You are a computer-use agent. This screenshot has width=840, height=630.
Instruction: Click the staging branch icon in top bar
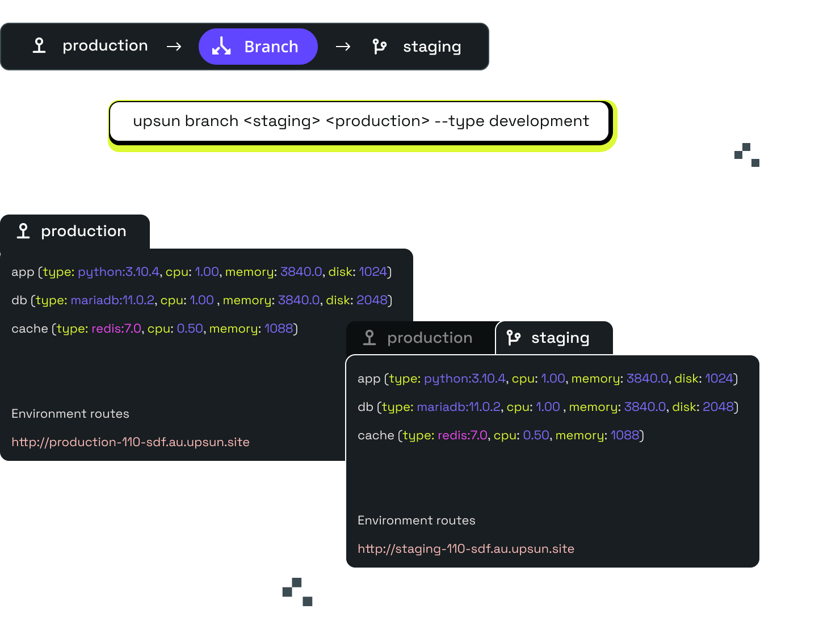(380, 47)
